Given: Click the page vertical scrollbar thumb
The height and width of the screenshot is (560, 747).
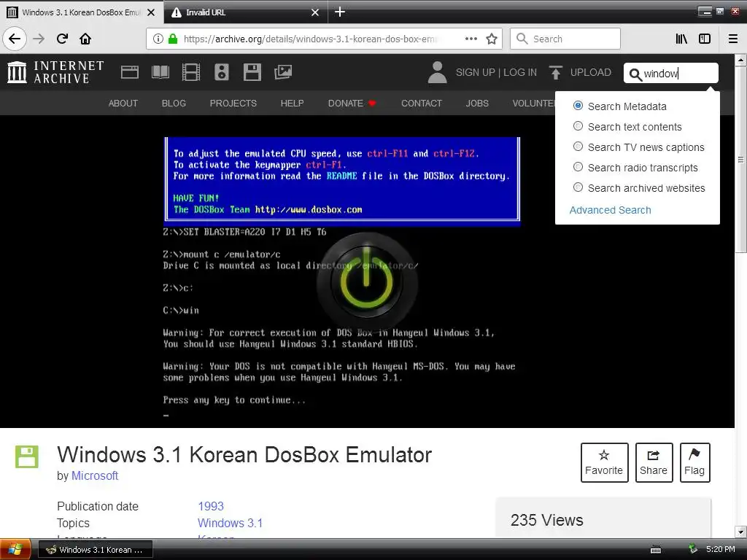Looking at the screenshot, I should 740,160.
